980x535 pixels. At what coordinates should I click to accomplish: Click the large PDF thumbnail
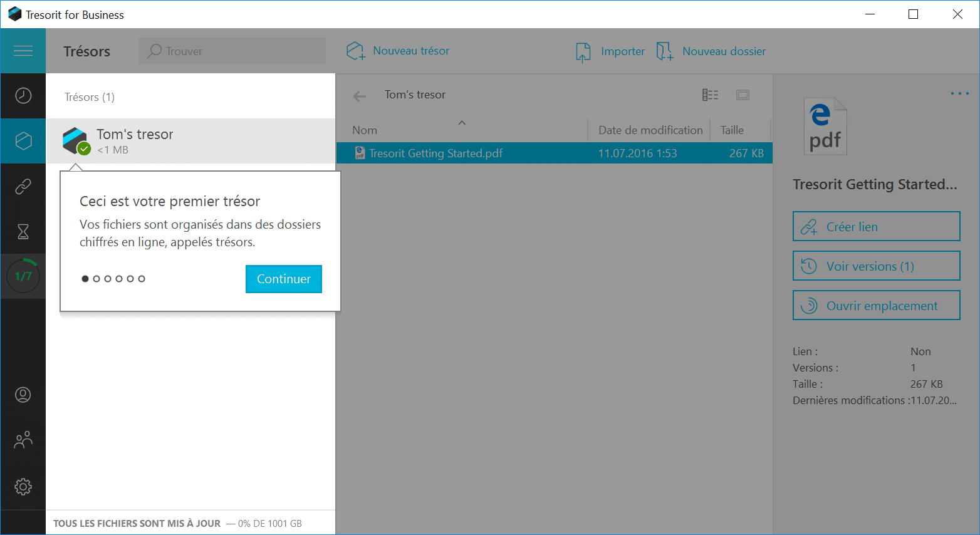pos(825,126)
